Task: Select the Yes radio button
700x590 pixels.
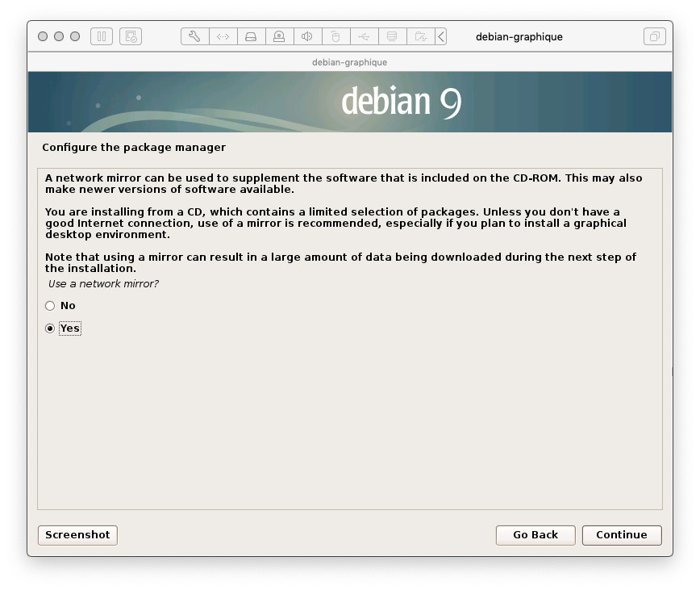Action: point(50,328)
